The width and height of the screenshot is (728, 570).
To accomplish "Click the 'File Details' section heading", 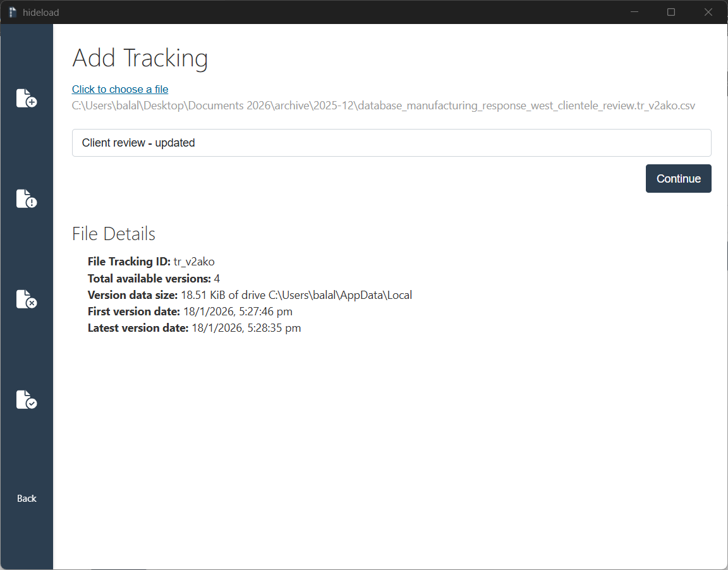I will (x=114, y=233).
